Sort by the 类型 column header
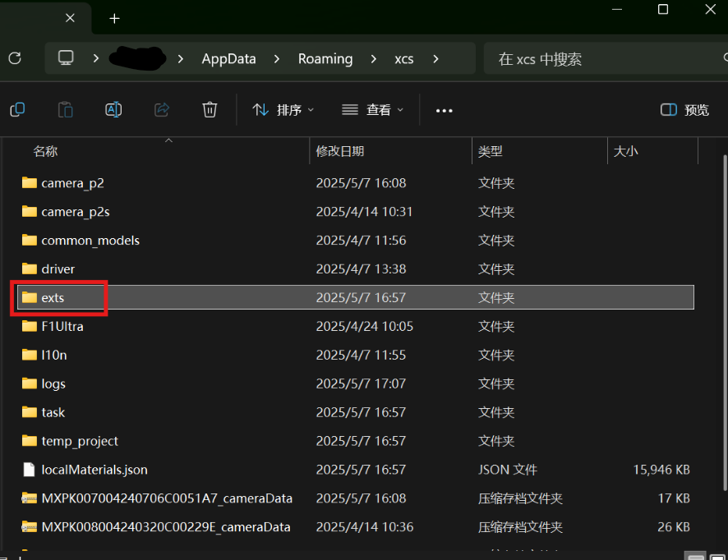The image size is (728, 560). click(x=491, y=151)
